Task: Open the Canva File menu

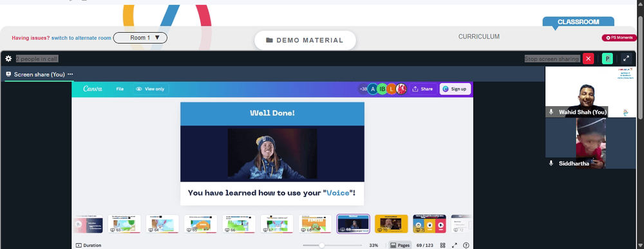Action: click(120, 89)
